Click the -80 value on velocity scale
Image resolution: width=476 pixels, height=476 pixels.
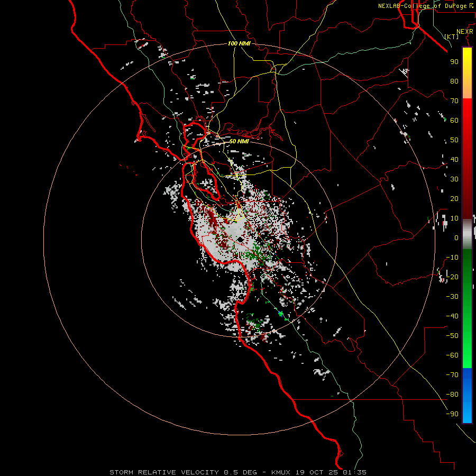point(452,395)
